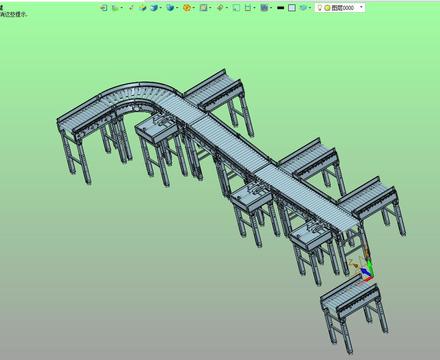
Task: Click the yellow and blue layered cube icon
Action: 143,8
